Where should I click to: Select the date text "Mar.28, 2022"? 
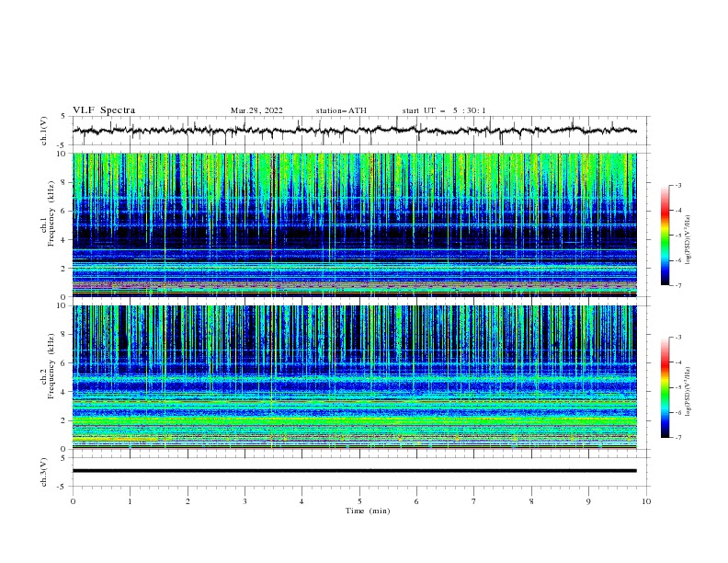pos(256,110)
